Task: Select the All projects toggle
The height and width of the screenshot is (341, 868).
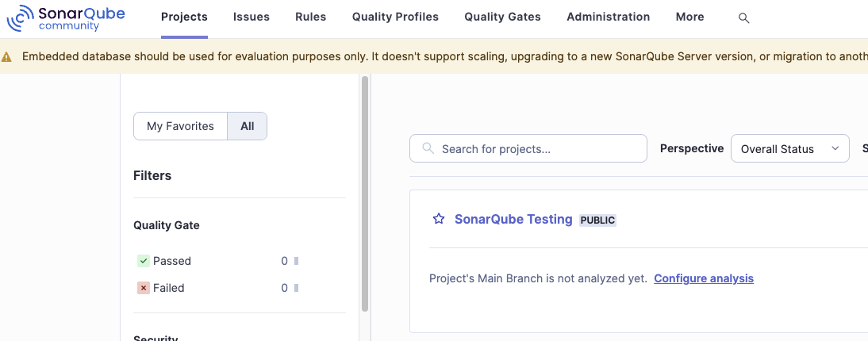Action: [247, 126]
